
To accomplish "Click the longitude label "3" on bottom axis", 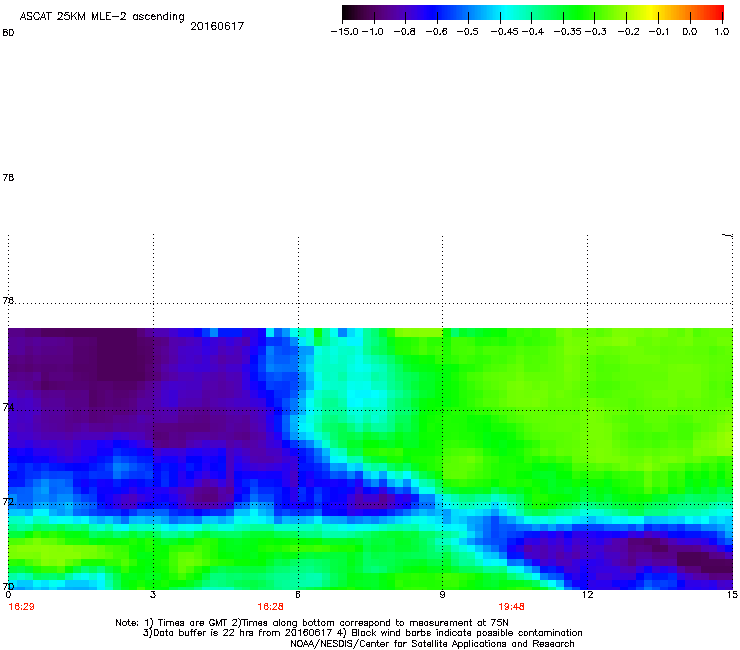I will coord(153,595).
